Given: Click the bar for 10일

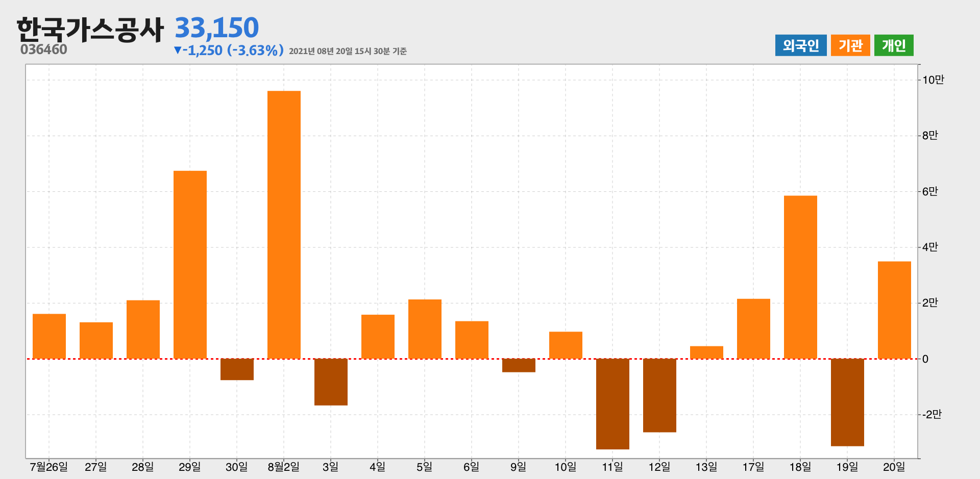Looking at the screenshot, I should coord(566,345).
